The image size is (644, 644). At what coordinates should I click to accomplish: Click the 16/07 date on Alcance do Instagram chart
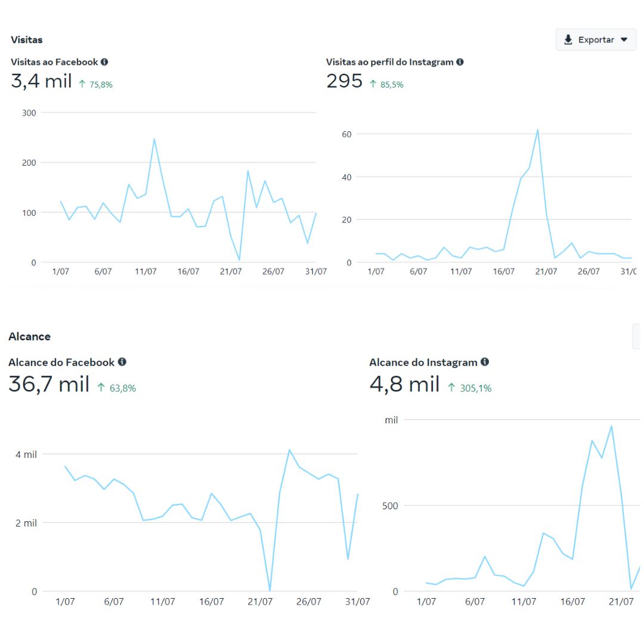click(572, 602)
